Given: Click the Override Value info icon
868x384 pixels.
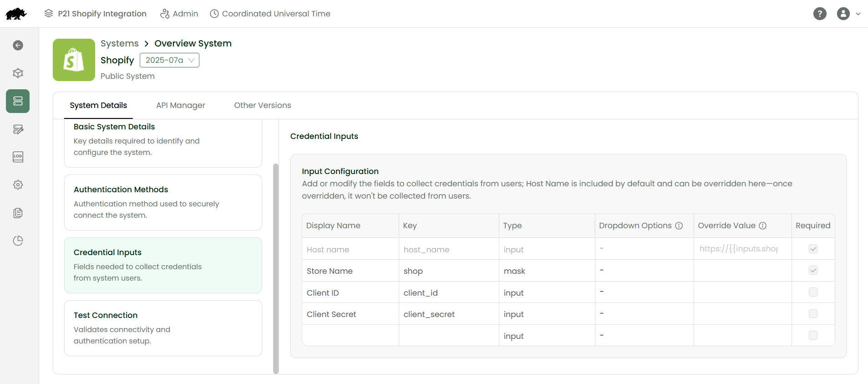Looking at the screenshot, I should [x=762, y=226].
